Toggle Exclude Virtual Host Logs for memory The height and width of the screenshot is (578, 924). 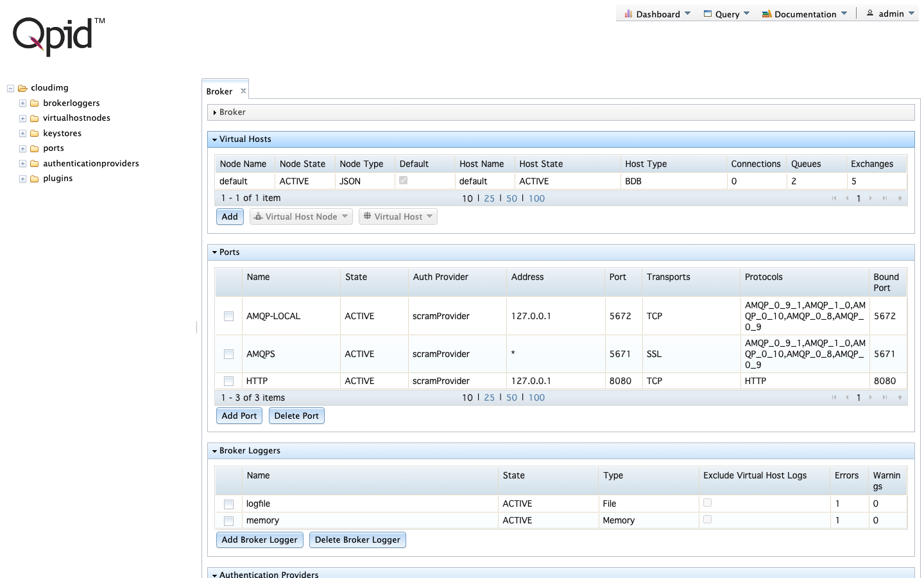tap(707, 520)
